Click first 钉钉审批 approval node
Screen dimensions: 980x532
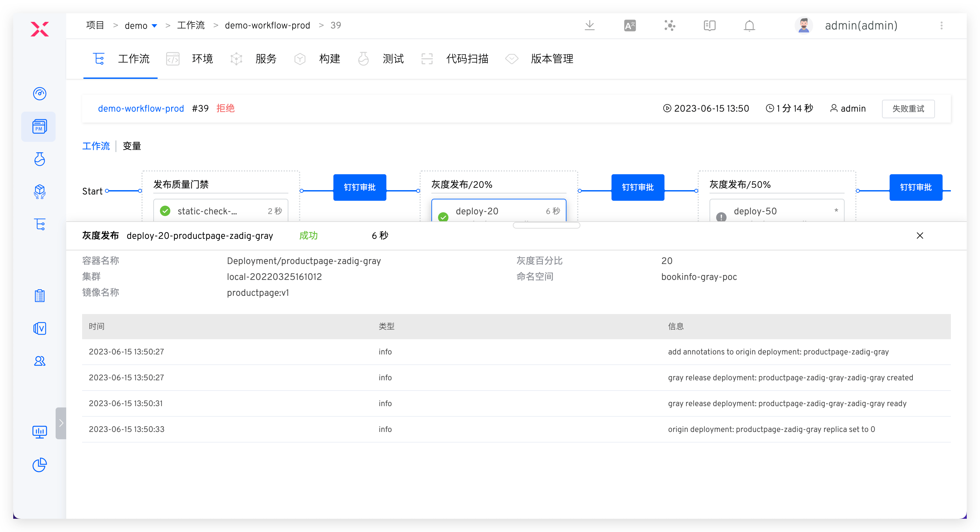coord(360,187)
